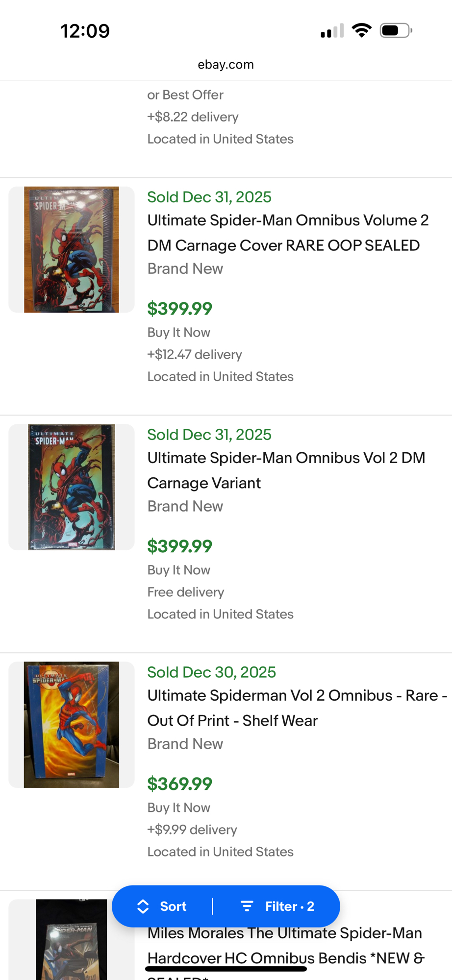Open the Miles Morales Hardcover Omnibus listing

point(285,945)
